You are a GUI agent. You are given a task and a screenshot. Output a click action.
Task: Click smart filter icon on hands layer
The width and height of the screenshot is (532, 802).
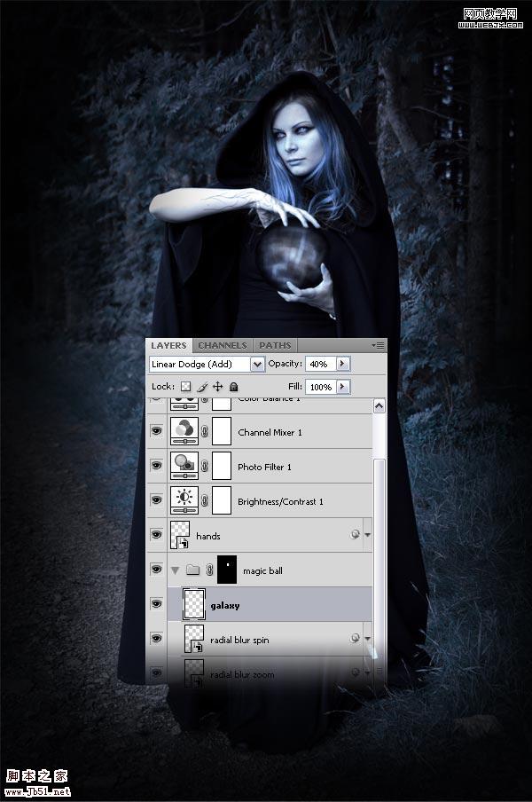(355, 534)
